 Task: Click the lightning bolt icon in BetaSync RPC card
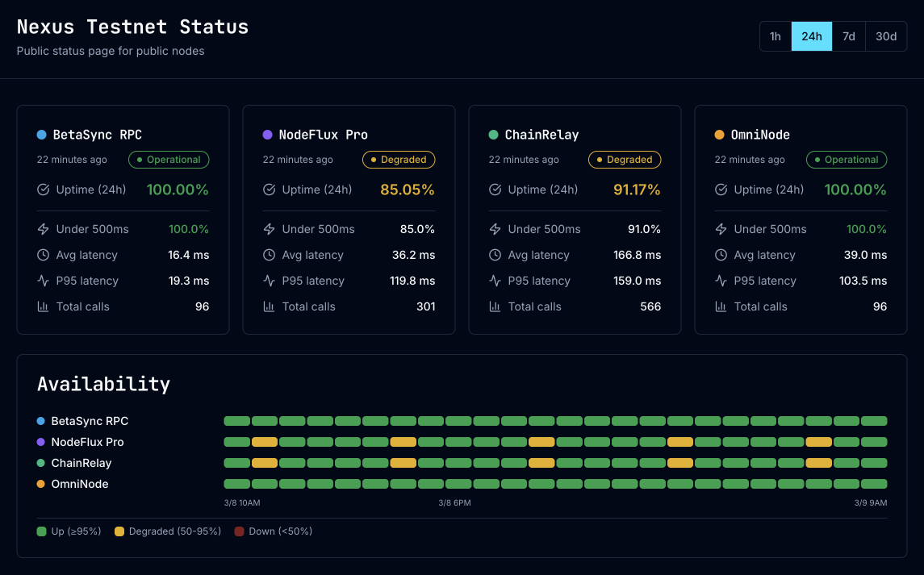pyautogui.click(x=43, y=229)
